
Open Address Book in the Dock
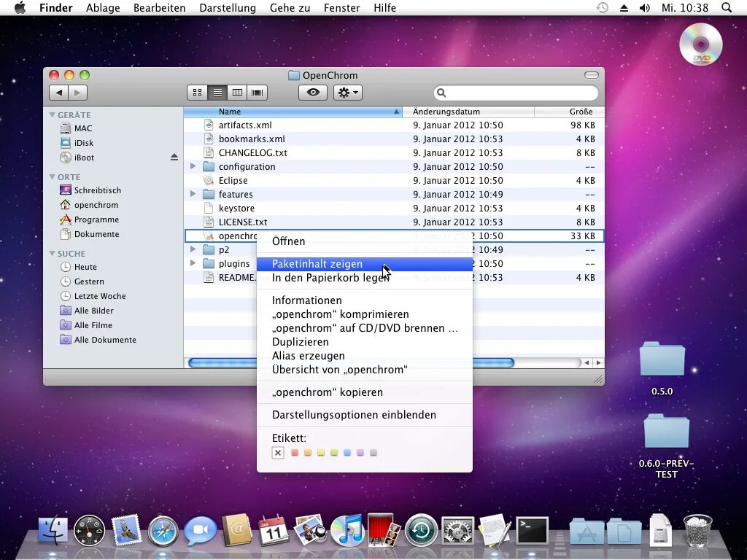237,530
